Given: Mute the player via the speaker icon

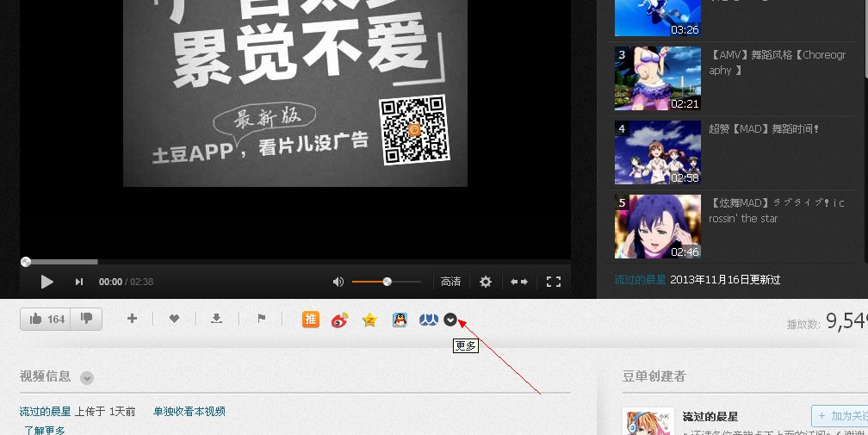Looking at the screenshot, I should pyautogui.click(x=338, y=282).
